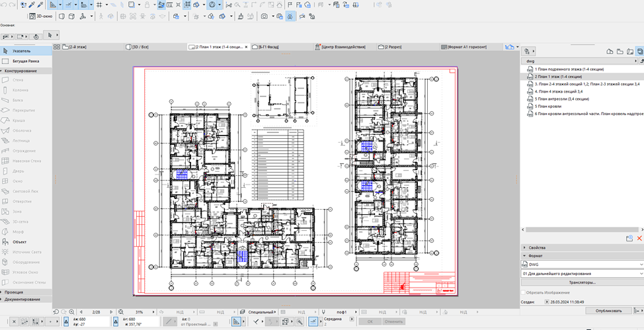Click the Undo arrow in top toolbar

[x=4, y=5]
